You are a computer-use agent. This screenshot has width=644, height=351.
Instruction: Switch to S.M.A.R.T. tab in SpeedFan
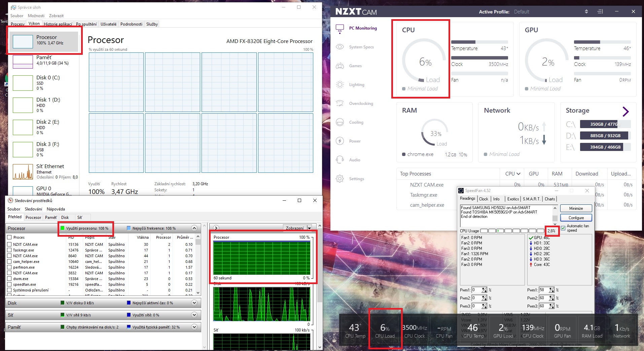pos(531,199)
